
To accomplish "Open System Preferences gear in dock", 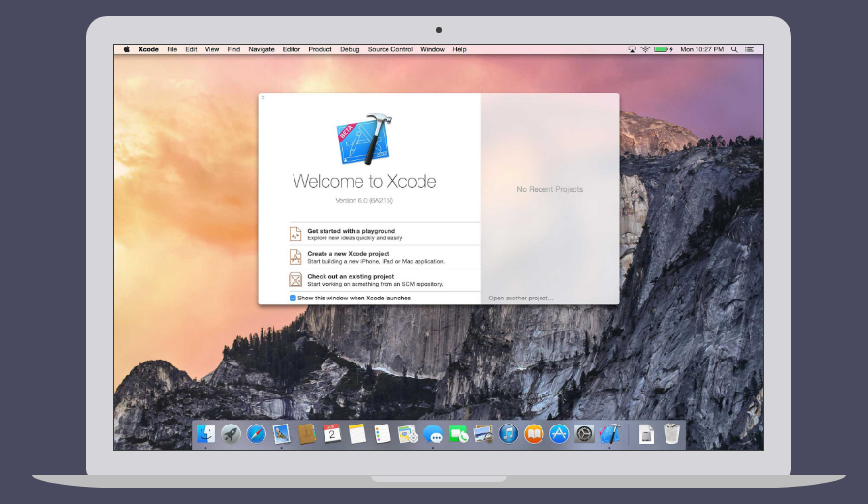I will click(584, 433).
